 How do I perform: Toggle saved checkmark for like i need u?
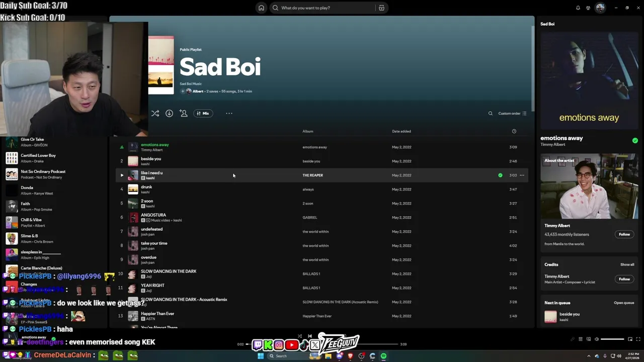tap(500, 175)
